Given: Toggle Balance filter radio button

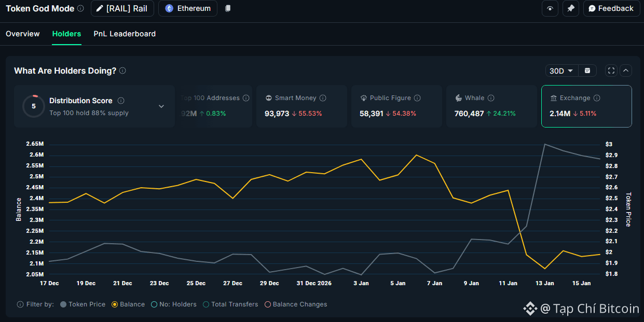Looking at the screenshot, I should (115, 304).
